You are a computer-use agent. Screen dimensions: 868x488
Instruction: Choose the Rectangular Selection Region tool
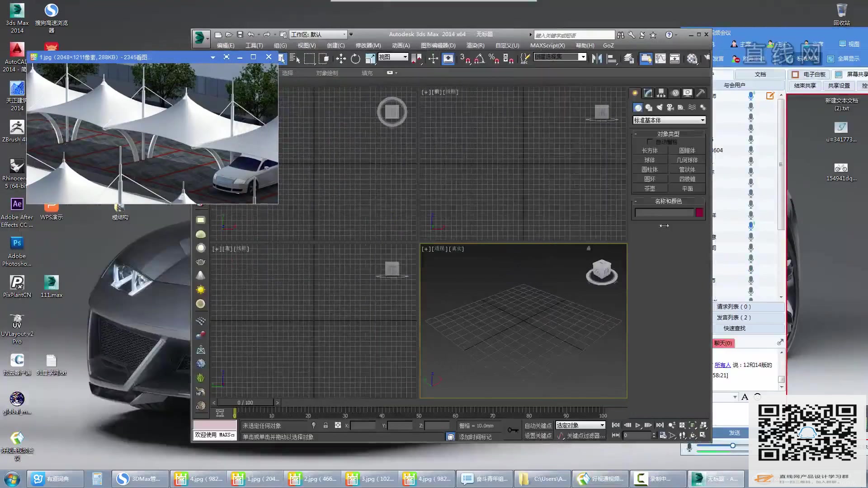310,59
